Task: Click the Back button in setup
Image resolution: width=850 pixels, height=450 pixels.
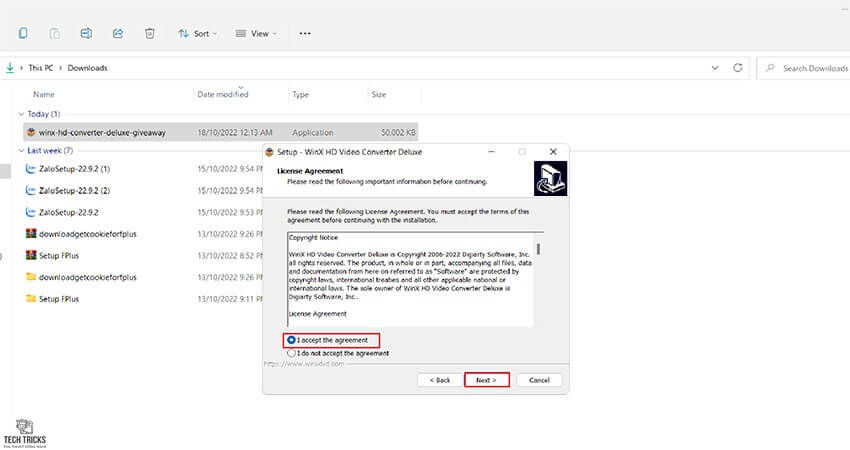Action: 440,380
